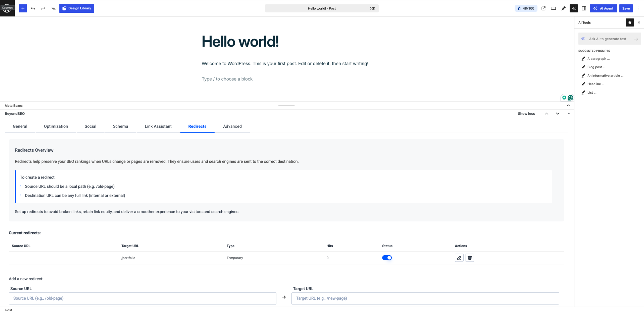Screen dimensions: 644x311
Task: Move BeyondSEO panel down
Action: pyautogui.click(x=557, y=114)
